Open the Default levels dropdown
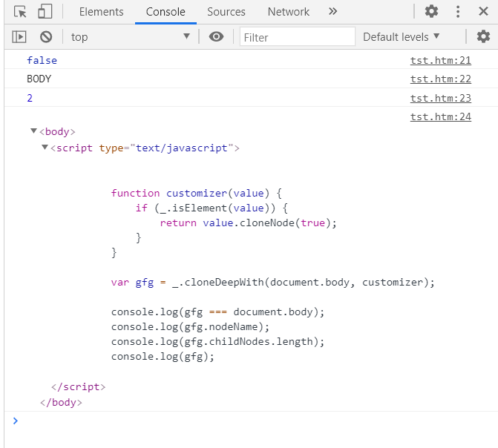Viewport: 498px width, 448px height. [x=401, y=37]
